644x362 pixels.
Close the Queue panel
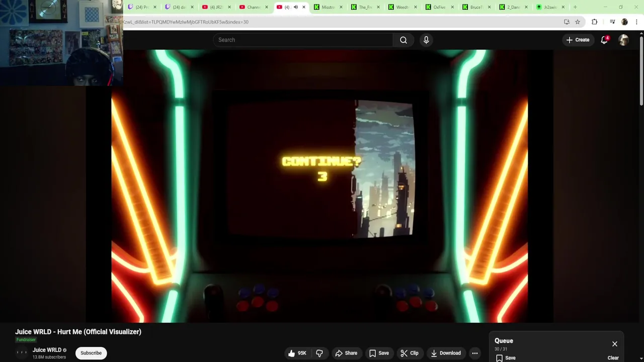[x=614, y=344]
